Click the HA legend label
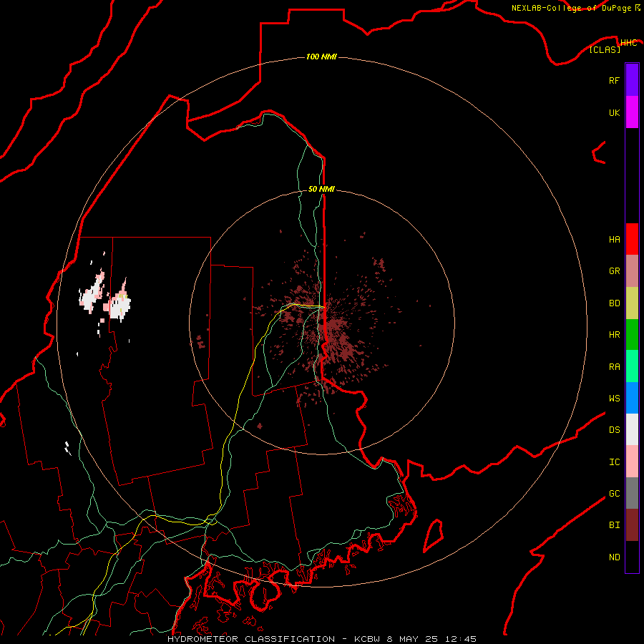Image resolution: width=644 pixels, height=644 pixels. 614,240
